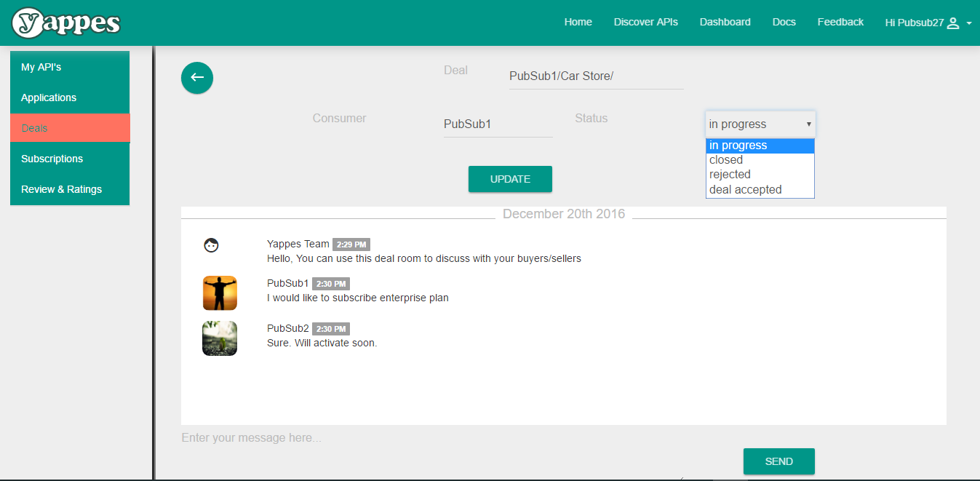
Task: Focus the Consumer field PubSub1
Action: (x=498, y=124)
